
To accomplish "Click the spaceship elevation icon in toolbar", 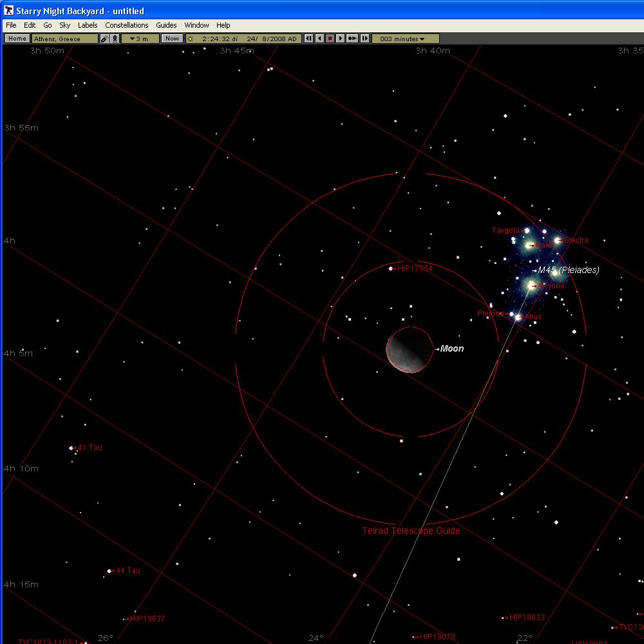I will 115,39.
